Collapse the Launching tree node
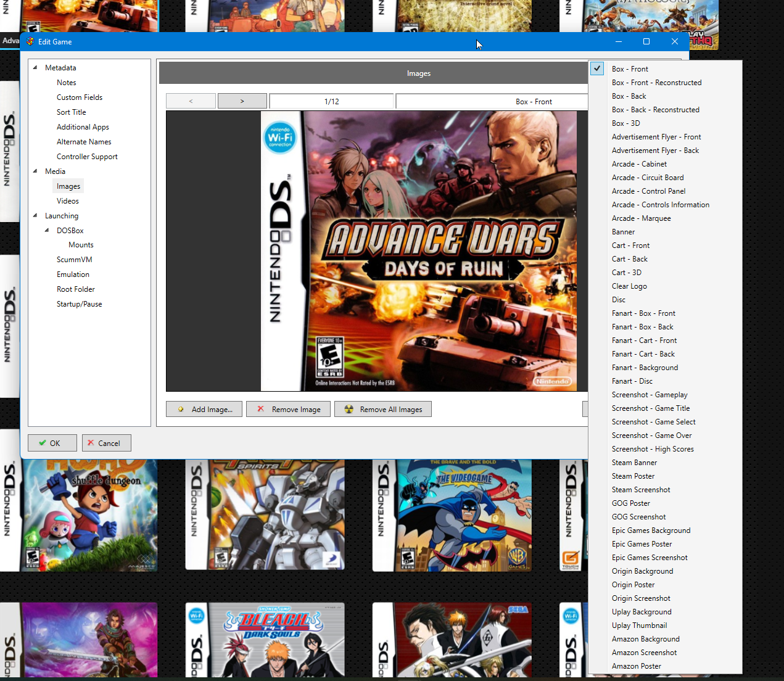 coord(35,216)
